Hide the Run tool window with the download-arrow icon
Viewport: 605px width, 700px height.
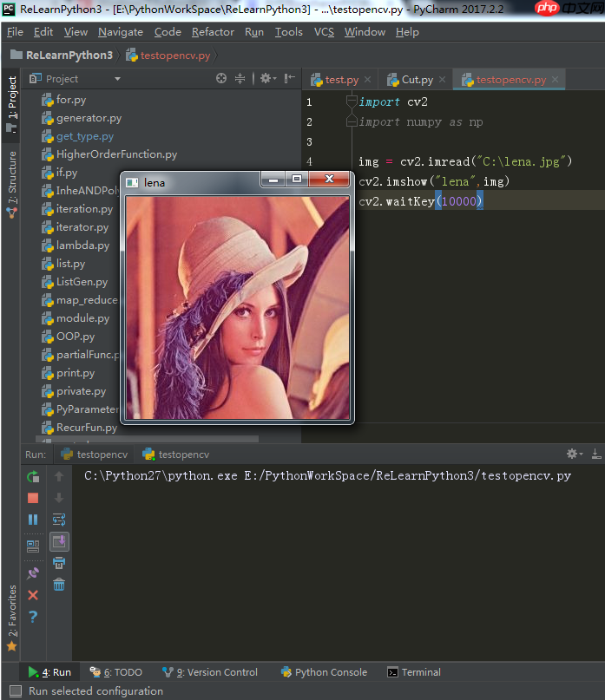tap(596, 454)
